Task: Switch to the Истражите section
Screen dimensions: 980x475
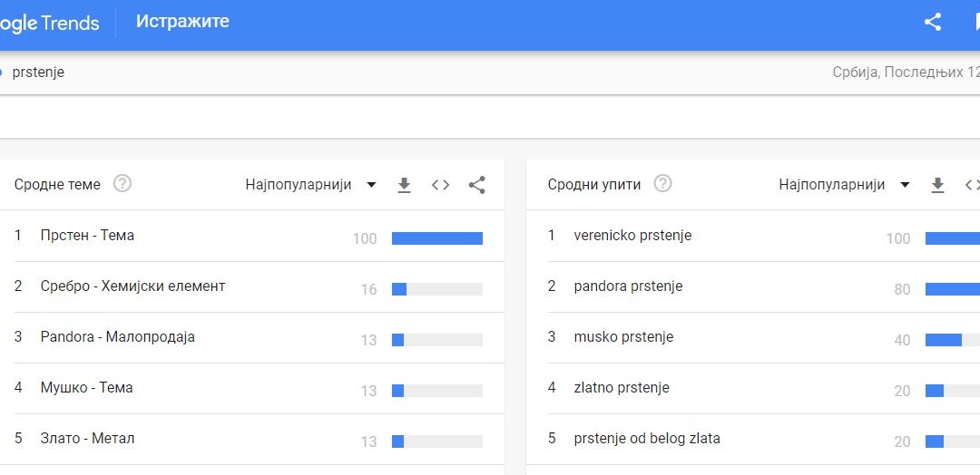Action: (x=182, y=22)
